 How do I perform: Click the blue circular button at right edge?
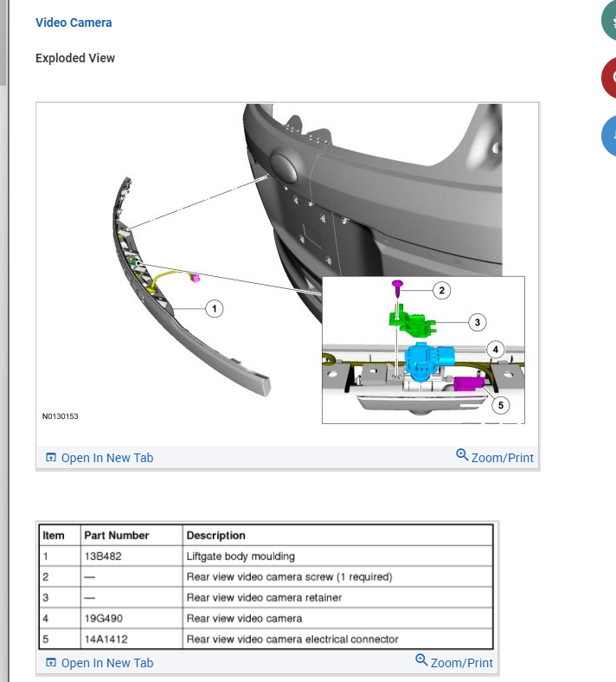coord(609,135)
